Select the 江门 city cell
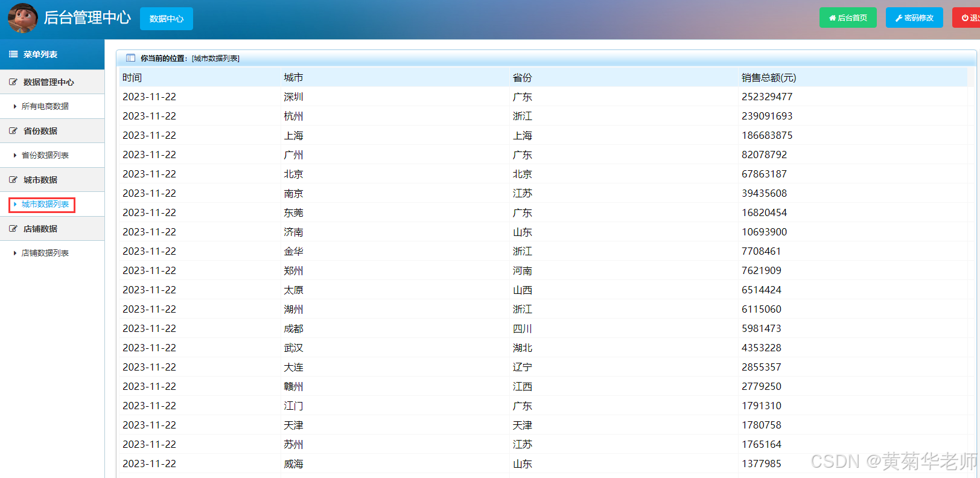980x478 pixels. 293,406
